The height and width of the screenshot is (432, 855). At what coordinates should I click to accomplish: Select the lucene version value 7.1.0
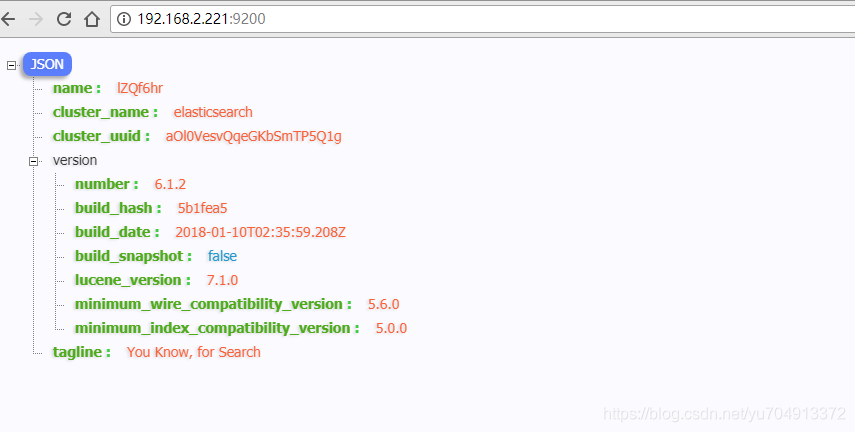pos(222,280)
